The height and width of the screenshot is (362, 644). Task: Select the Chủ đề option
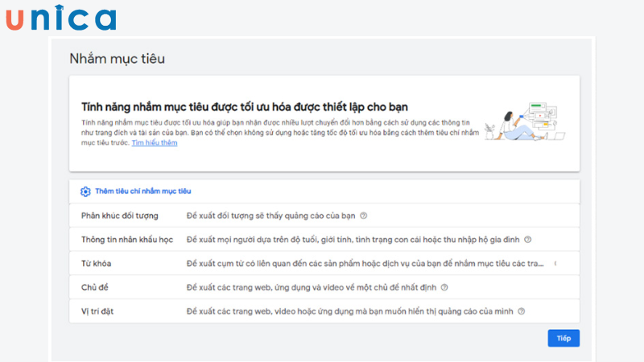coord(324,287)
